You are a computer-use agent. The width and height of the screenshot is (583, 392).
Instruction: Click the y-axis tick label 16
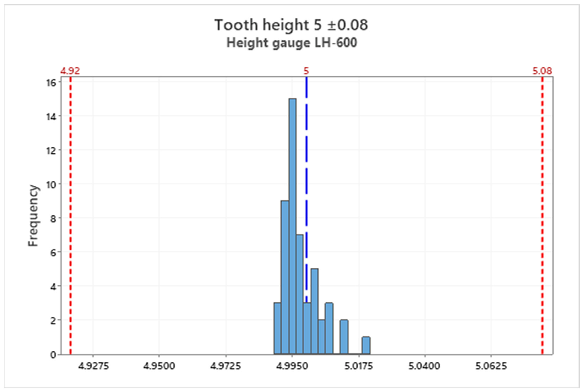coord(51,83)
